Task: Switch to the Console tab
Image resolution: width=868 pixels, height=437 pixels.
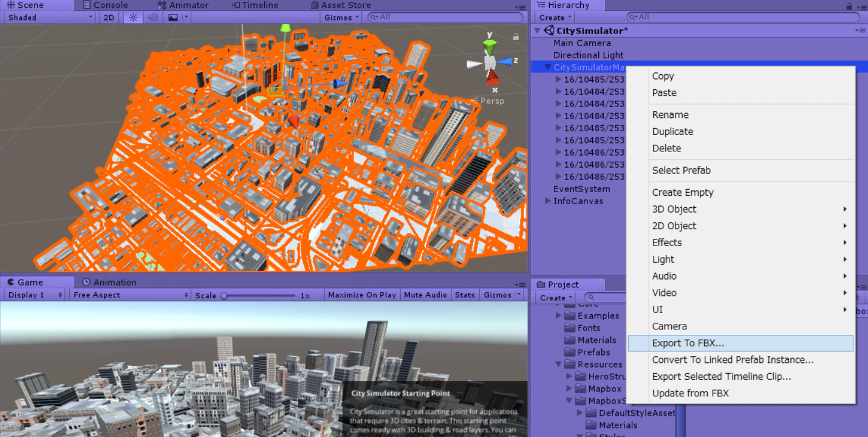Action: pos(104,5)
